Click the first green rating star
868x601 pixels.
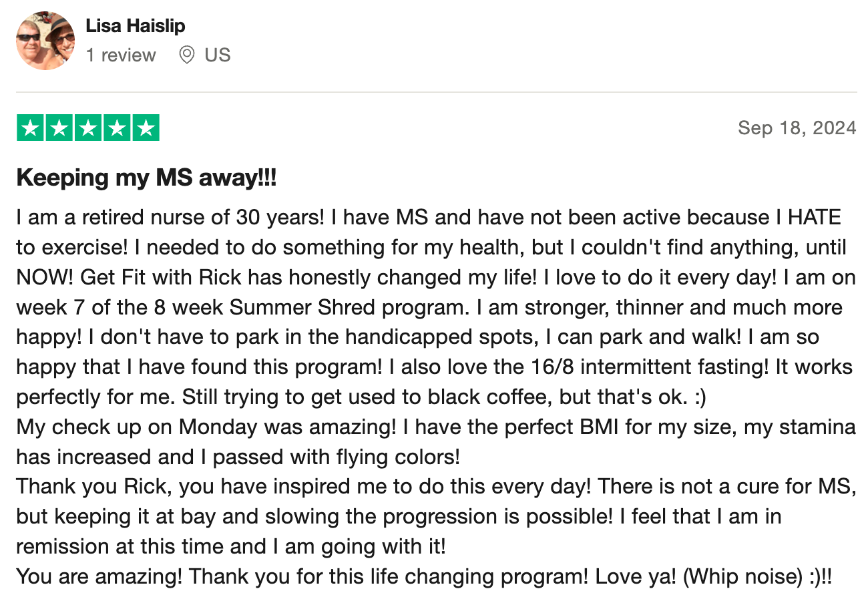(30, 128)
